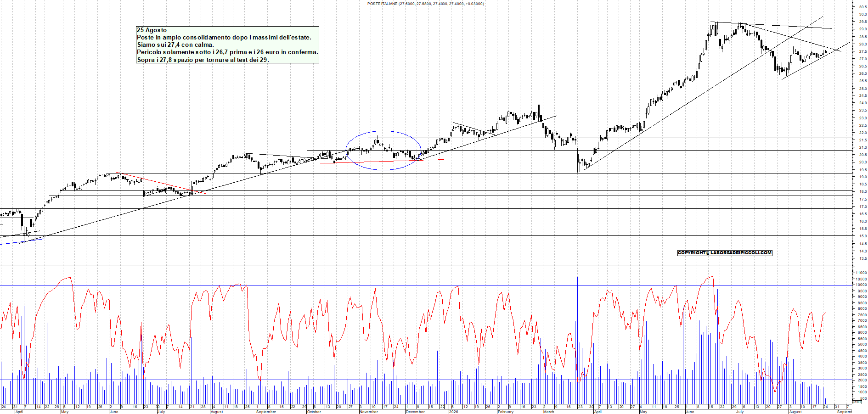The height and width of the screenshot is (414, 868).
Task: Click the 18.5 price axis label
Action: pyautogui.click(x=862, y=184)
